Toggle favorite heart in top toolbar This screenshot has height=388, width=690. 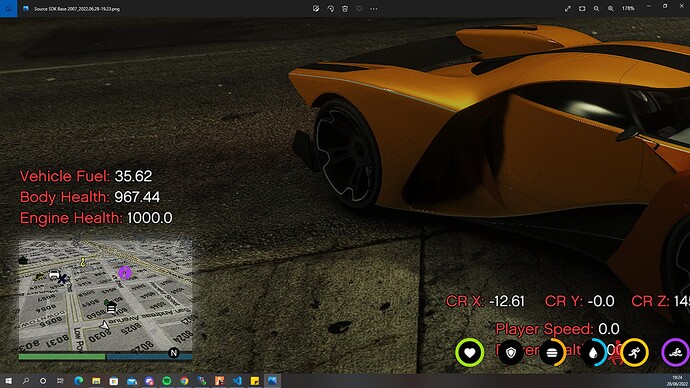click(359, 9)
